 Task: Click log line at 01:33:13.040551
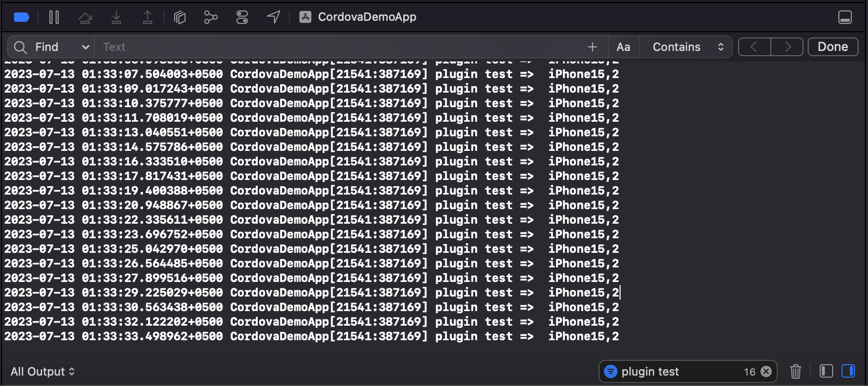click(x=311, y=133)
